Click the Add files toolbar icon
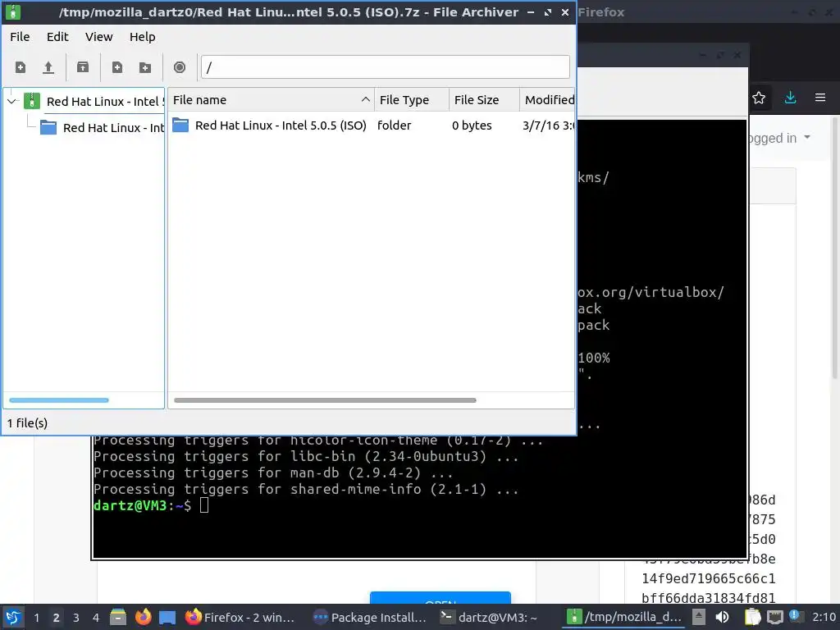The image size is (840, 630). [x=116, y=67]
